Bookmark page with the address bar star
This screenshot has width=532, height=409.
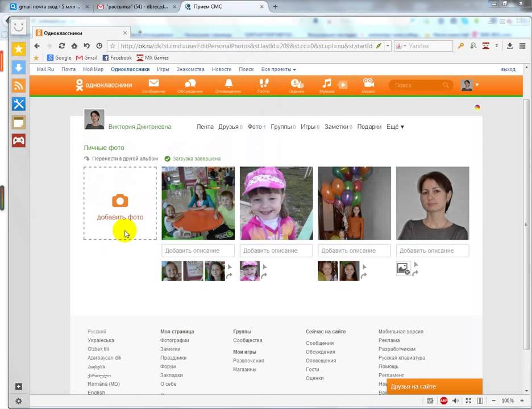pos(113,46)
